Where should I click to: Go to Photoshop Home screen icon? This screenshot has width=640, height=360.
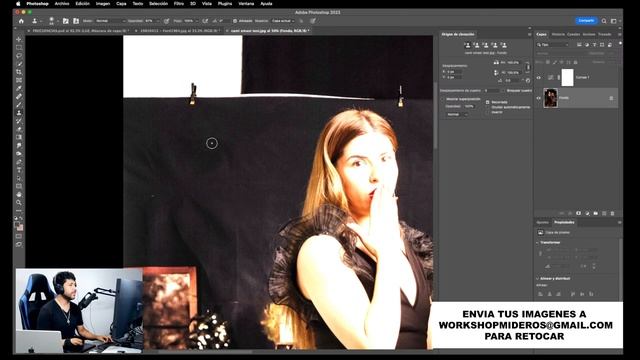[x=21, y=21]
